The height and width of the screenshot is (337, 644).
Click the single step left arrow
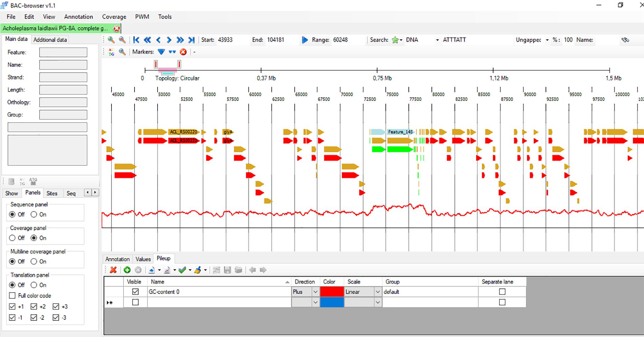158,40
